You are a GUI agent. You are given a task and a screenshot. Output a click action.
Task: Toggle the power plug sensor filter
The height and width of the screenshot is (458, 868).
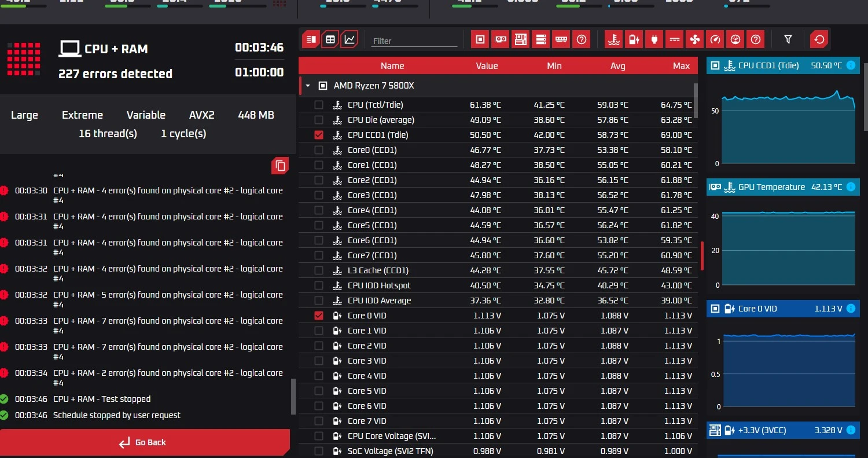[655, 39]
